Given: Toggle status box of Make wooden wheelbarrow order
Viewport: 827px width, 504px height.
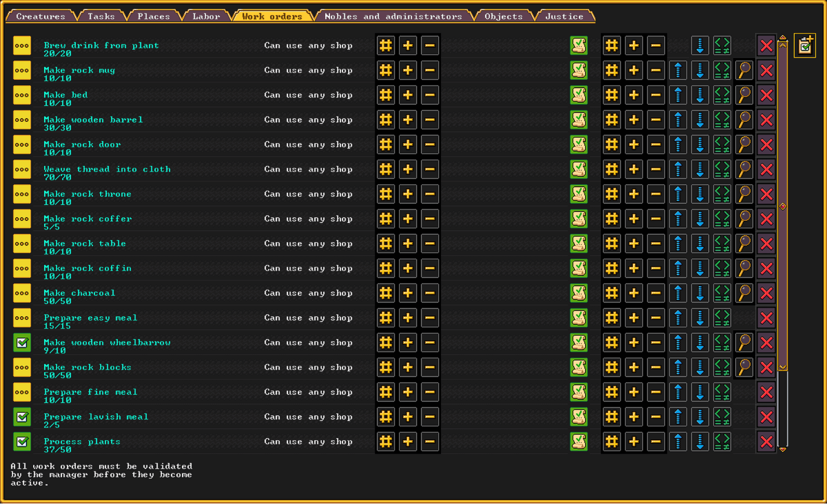Looking at the screenshot, I should click(x=22, y=343).
